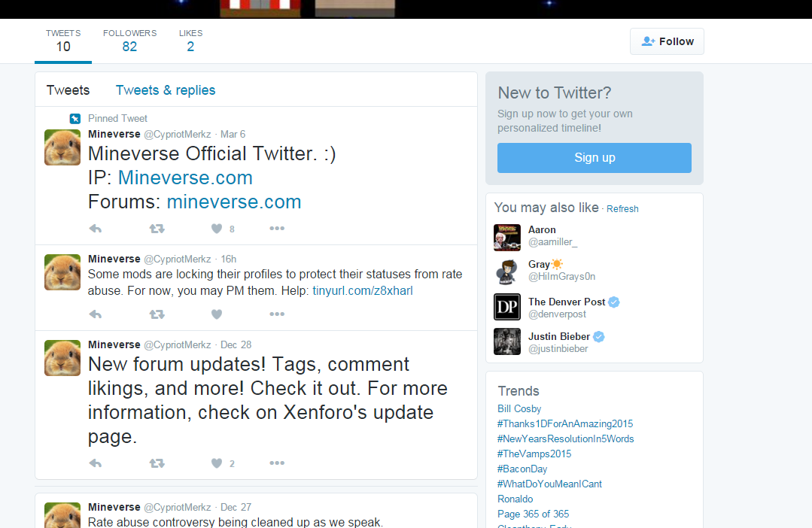Viewport: 812px width, 528px height.
Task: Follow the Mineverse account
Action: 667,41
